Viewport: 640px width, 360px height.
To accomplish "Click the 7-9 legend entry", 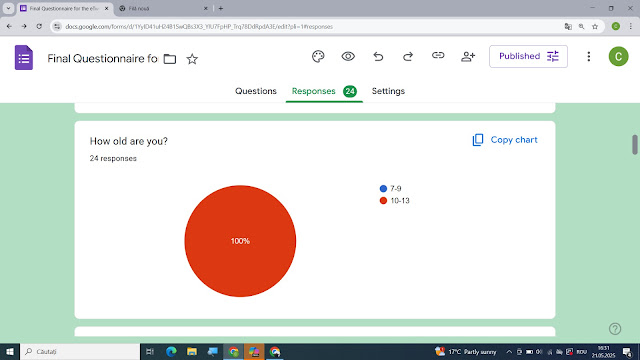I will (x=391, y=189).
